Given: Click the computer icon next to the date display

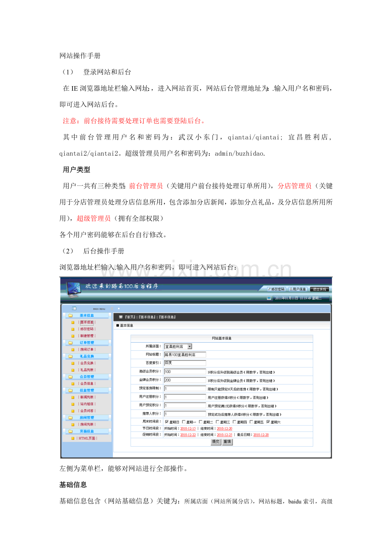Looking at the screenshot, I should 269,298.
